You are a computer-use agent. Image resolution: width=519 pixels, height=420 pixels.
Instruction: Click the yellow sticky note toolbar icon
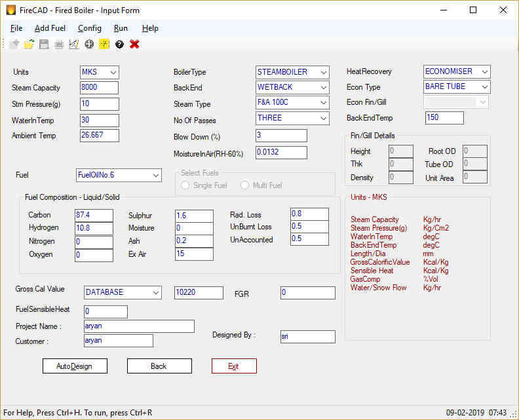point(104,44)
